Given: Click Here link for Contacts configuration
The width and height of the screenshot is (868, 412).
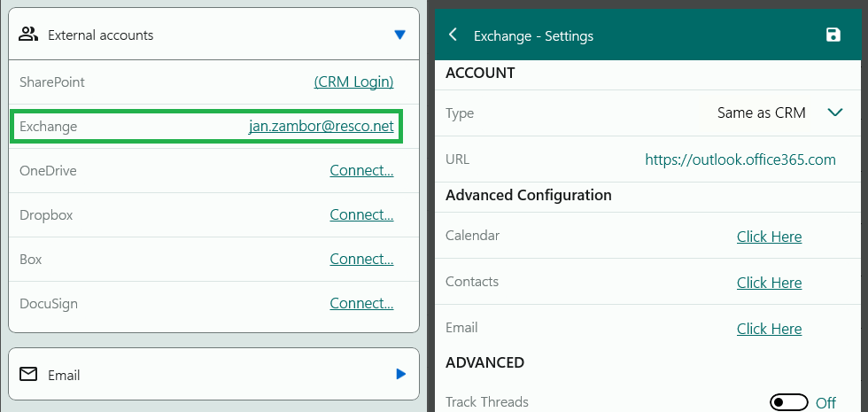Looking at the screenshot, I should pos(769,283).
